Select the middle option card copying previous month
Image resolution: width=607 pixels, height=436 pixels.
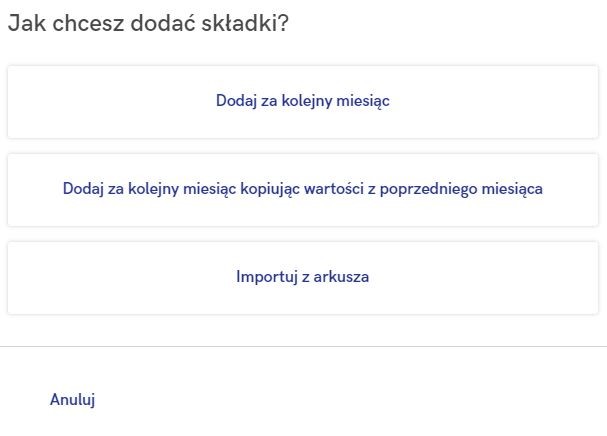[x=303, y=190]
